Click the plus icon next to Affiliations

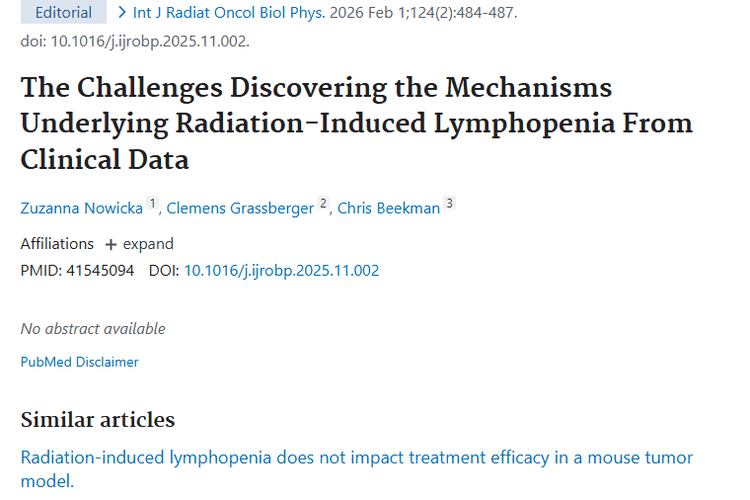(x=111, y=244)
